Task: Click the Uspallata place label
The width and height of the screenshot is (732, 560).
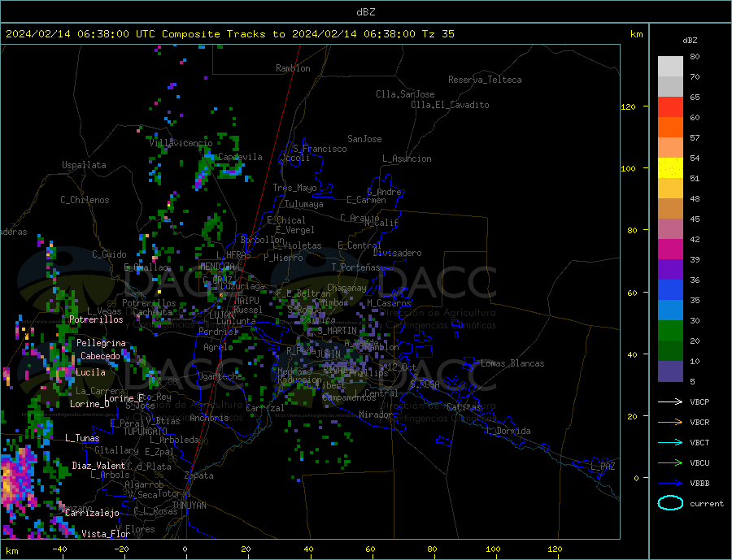Action: (84, 165)
